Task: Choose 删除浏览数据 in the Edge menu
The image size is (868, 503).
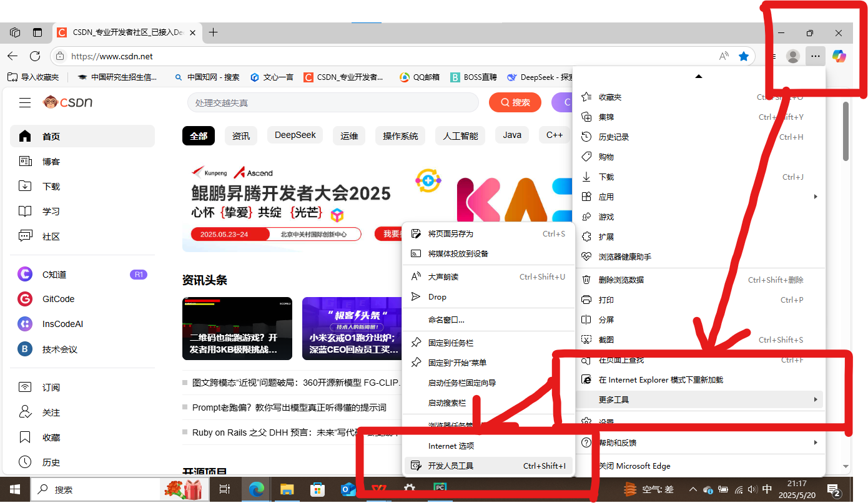Action: 699,280
